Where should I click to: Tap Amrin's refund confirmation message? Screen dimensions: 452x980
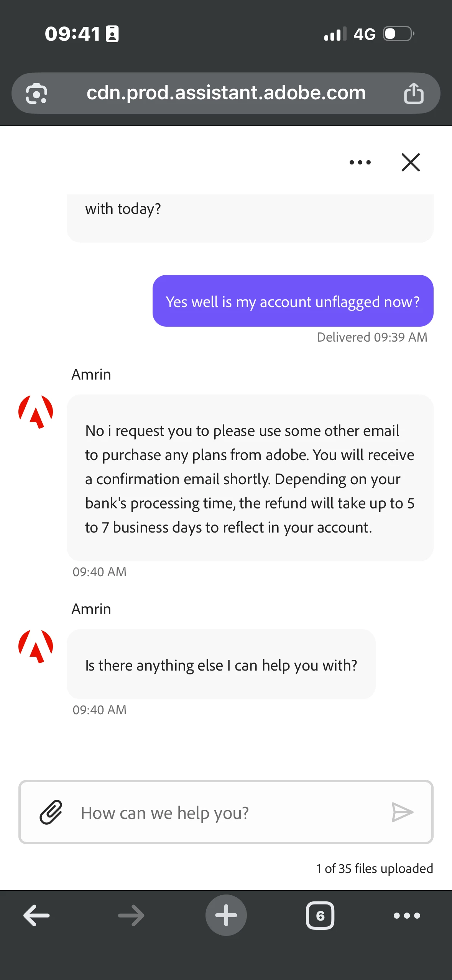250,478
